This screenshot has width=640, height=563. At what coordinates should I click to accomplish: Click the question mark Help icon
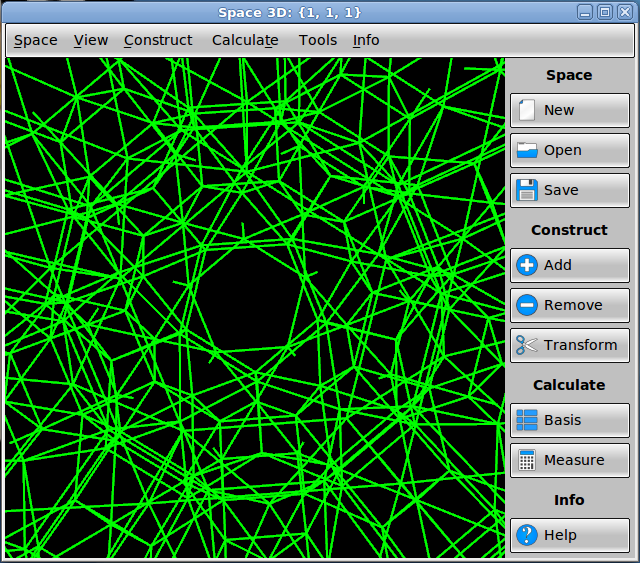527,535
